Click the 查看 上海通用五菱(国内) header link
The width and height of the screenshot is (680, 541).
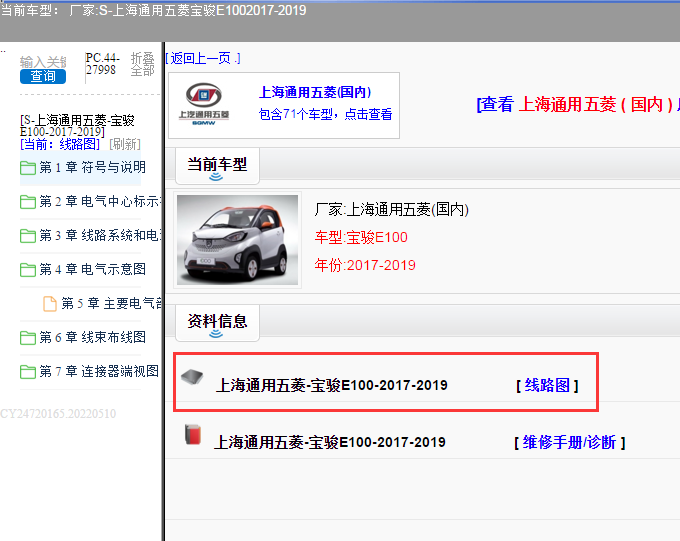click(x=578, y=104)
